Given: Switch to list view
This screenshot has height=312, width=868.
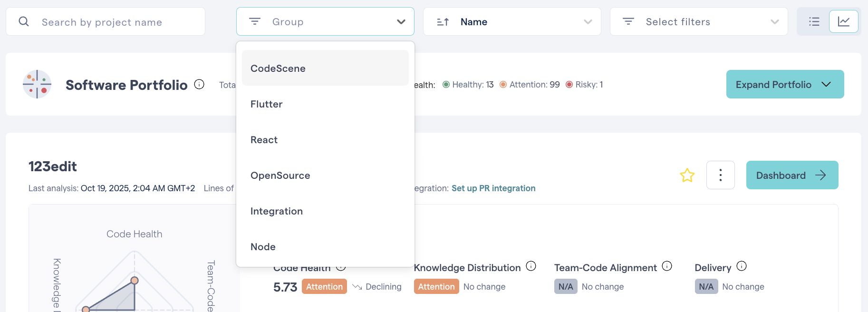Looking at the screenshot, I should point(814,21).
